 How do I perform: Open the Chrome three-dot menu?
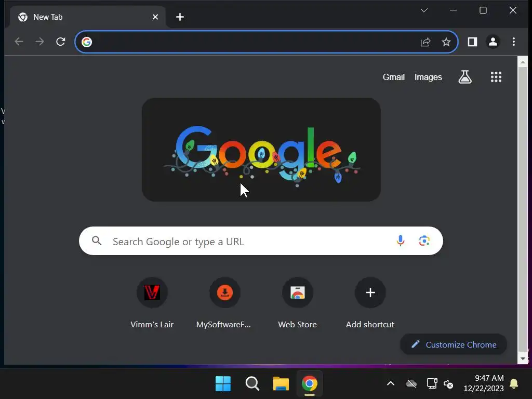[514, 42]
